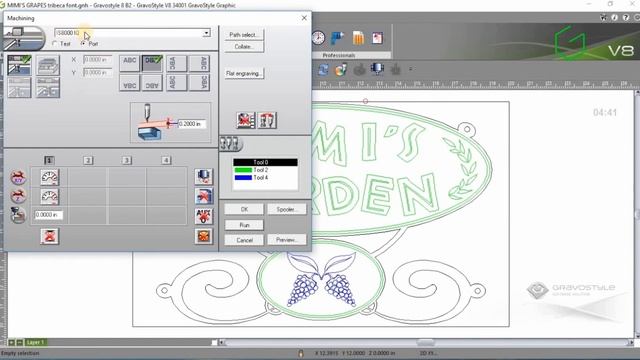Click the lock icon in status bar
Screen dimensions: 640x360
click(301, 353)
